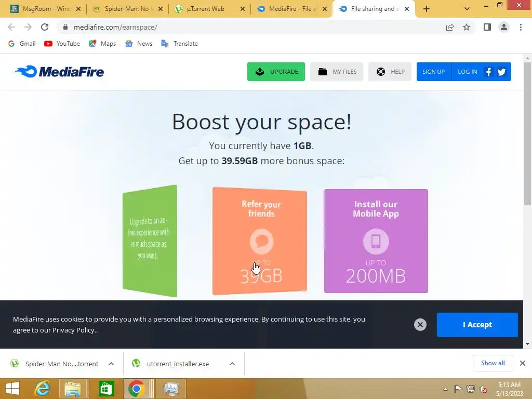Reload the page
The height and width of the screenshot is (399, 532).
(45, 27)
